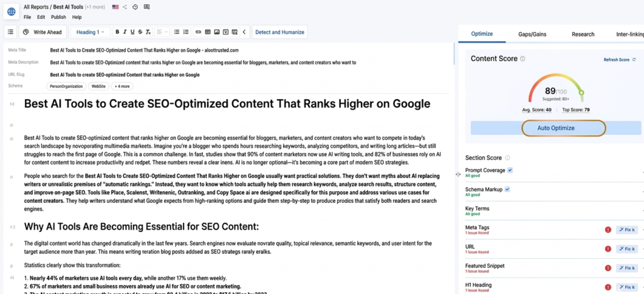Image resolution: width=644 pixels, height=294 pixels.
Task: Click the red alert icon for URL
Action: (x=608, y=249)
